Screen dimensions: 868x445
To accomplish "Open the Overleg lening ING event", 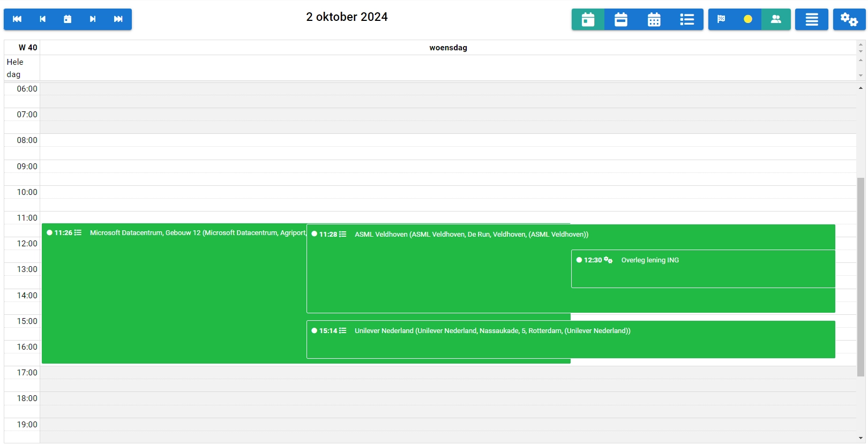I will [703, 269].
